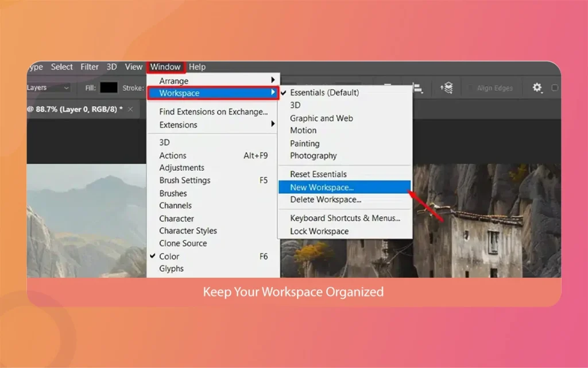588x368 pixels.
Task: Switch to the Motion workspace
Action: 345,131
